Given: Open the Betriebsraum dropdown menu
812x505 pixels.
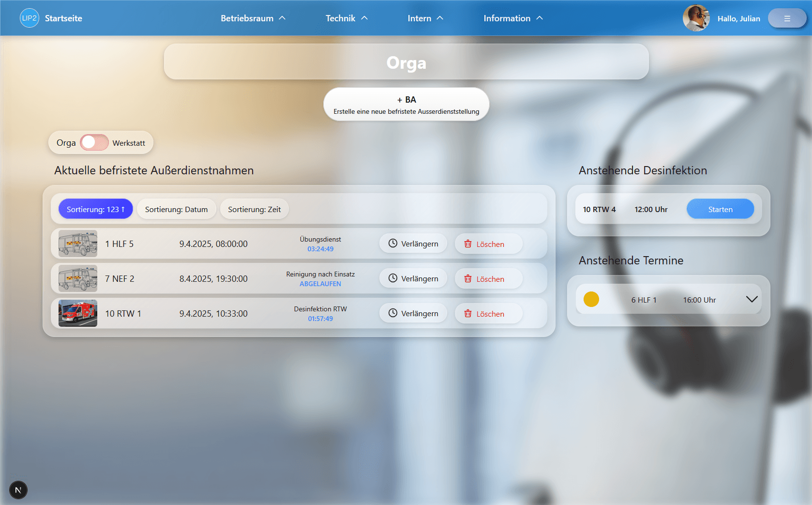Looking at the screenshot, I should point(253,18).
